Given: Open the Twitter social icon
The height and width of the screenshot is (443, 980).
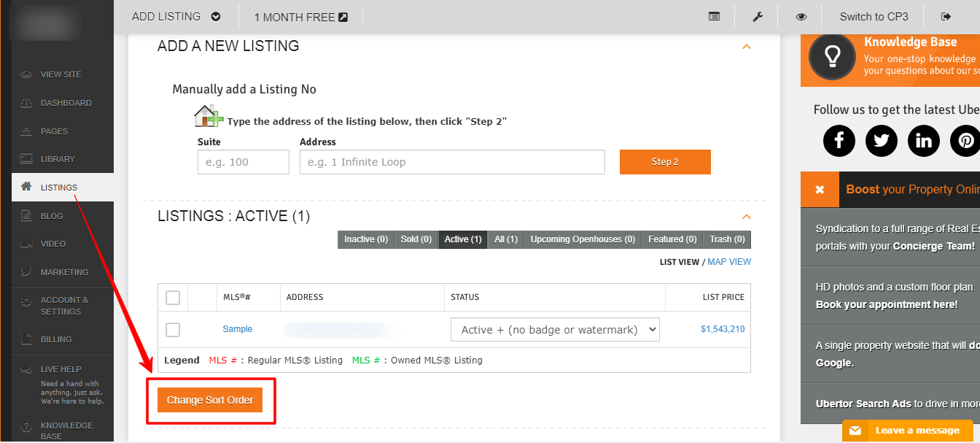Looking at the screenshot, I should (x=882, y=140).
